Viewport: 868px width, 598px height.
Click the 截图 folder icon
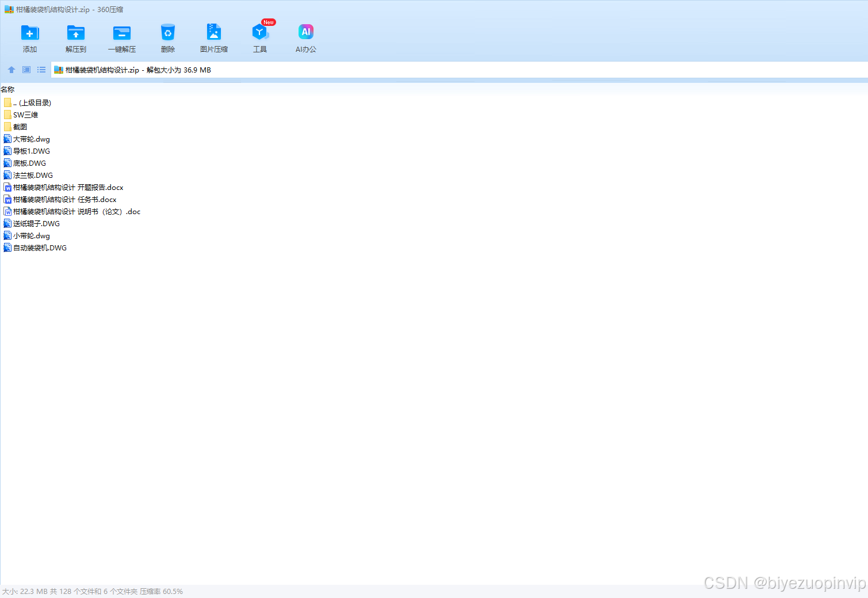coord(7,127)
